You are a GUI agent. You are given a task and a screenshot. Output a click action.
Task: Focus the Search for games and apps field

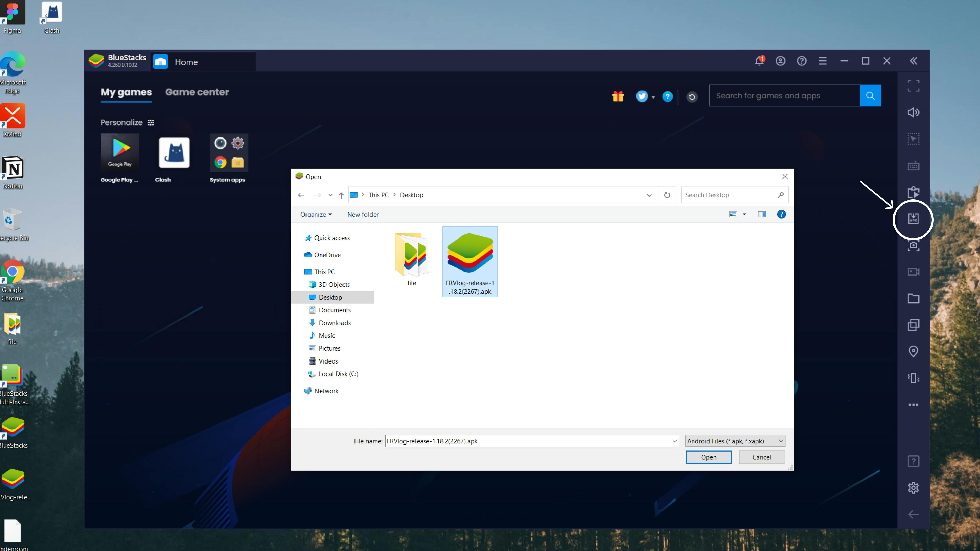coord(785,95)
